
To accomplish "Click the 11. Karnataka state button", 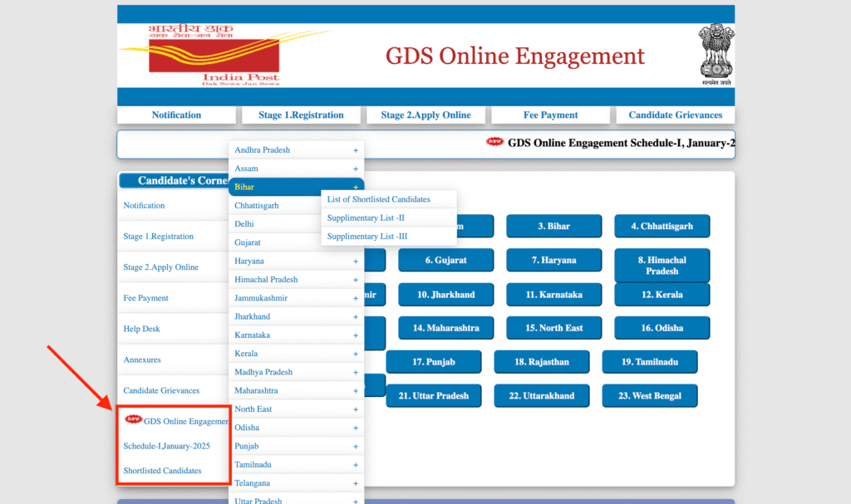I will (553, 295).
